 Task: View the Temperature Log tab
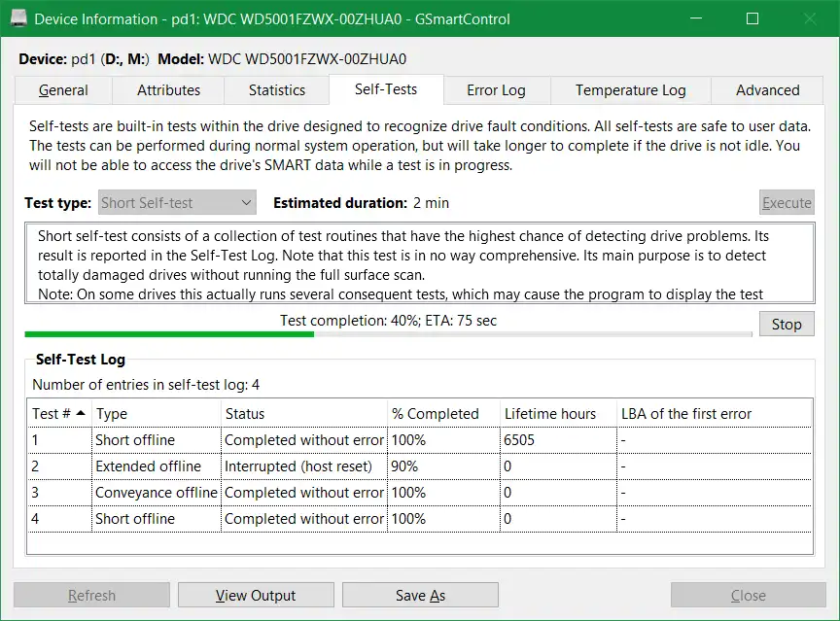630,89
